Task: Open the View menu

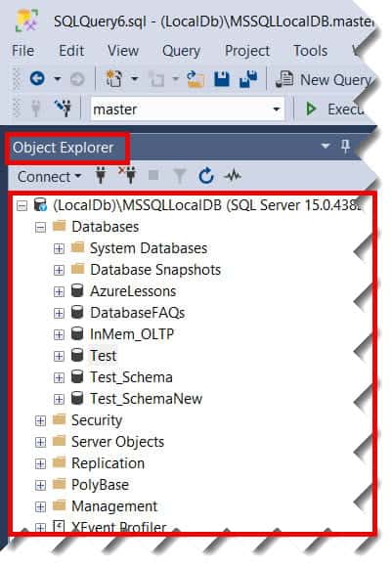Action: point(123,51)
